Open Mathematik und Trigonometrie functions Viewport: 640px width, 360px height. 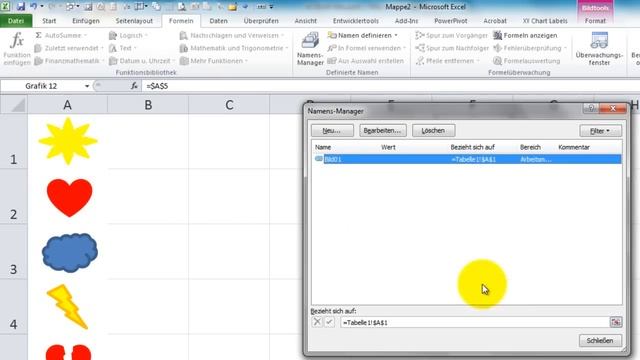point(233,48)
